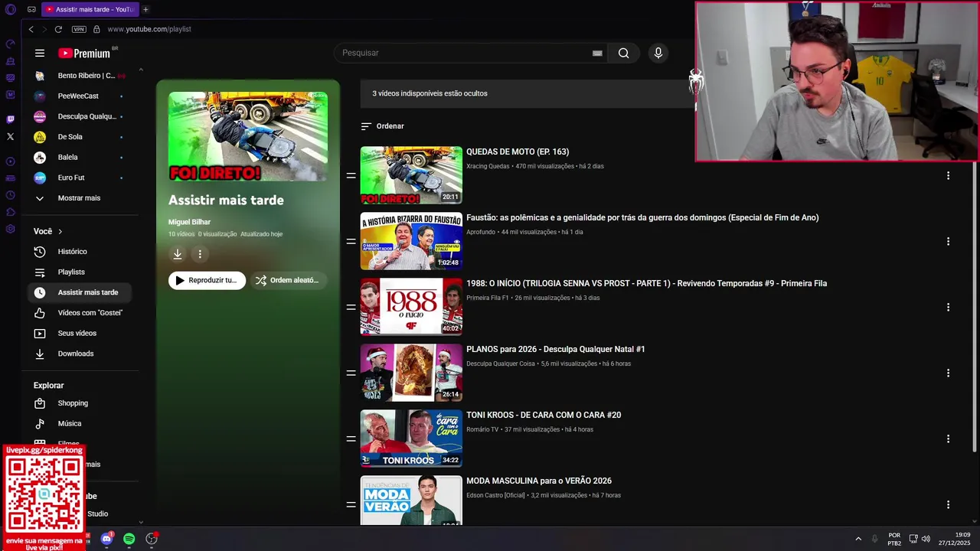This screenshot has width=980, height=551.
Task: Grab reorder handle of 1988: O INÍCIO row
Action: 351,307
